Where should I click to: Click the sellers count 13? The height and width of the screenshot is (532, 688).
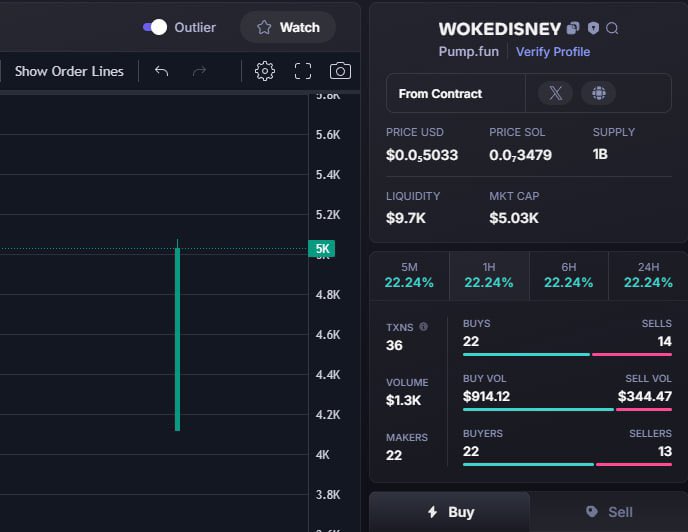[x=665, y=451]
